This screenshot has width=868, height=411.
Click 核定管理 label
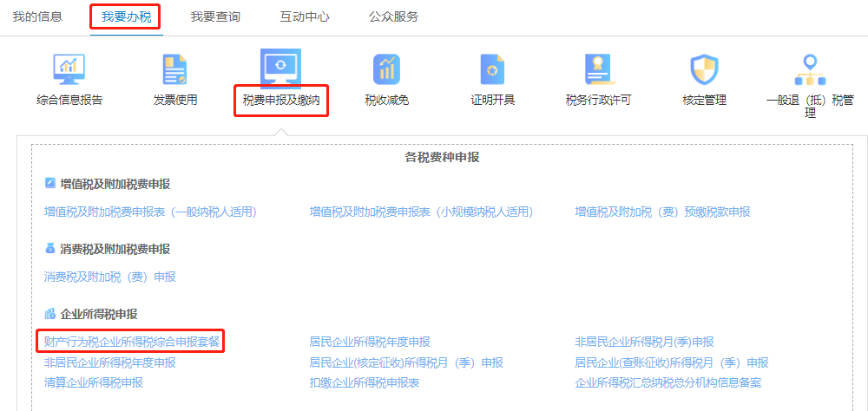pyautogui.click(x=704, y=100)
